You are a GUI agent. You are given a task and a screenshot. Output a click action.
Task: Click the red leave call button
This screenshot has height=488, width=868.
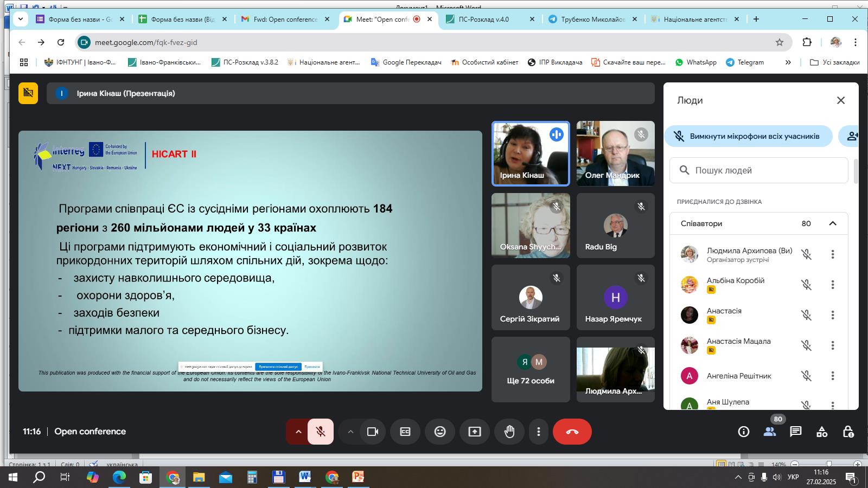[x=572, y=432]
